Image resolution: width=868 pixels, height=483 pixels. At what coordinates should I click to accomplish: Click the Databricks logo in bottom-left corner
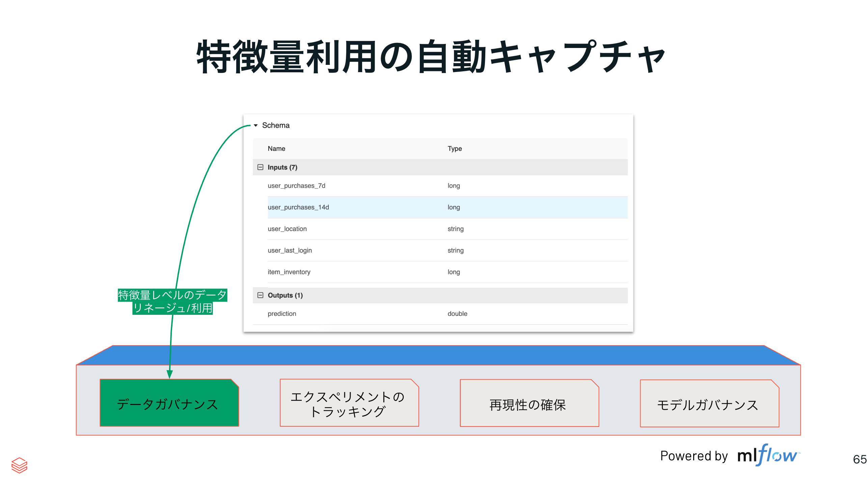pyautogui.click(x=19, y=466)
